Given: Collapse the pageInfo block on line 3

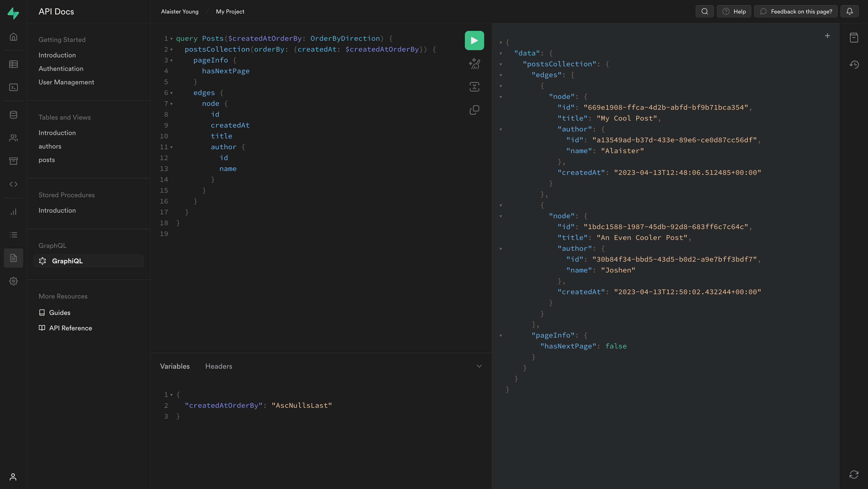Looking at the screenshot, I should click(x=171, y=60).
